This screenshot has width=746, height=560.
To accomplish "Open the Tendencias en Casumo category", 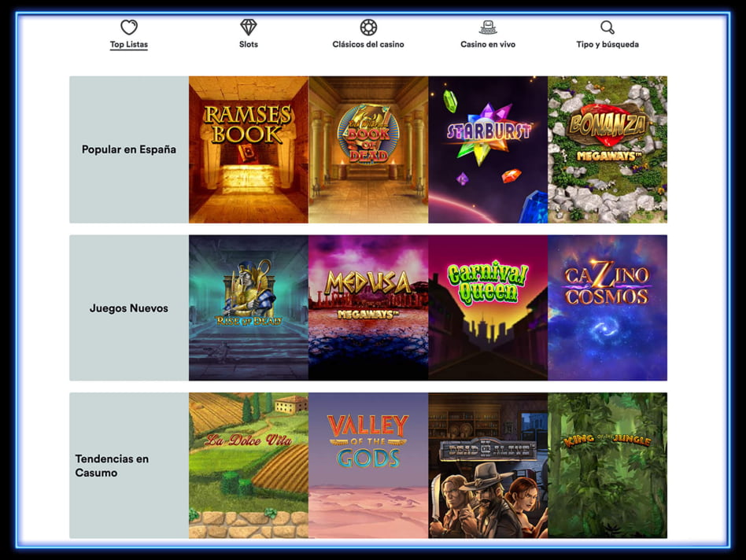I will (x=129, y=466).
